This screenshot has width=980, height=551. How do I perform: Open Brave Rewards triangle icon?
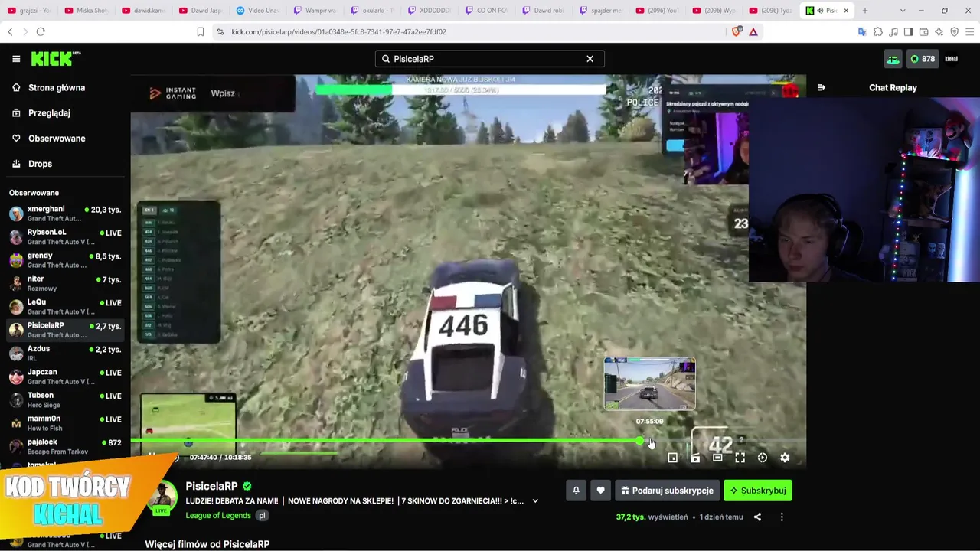(753, 31)
